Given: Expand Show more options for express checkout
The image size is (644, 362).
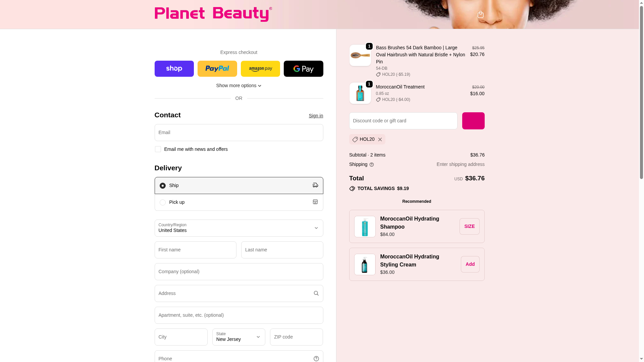Looking at the screenshot, I should pyautogui.click(x=239, y=86).
